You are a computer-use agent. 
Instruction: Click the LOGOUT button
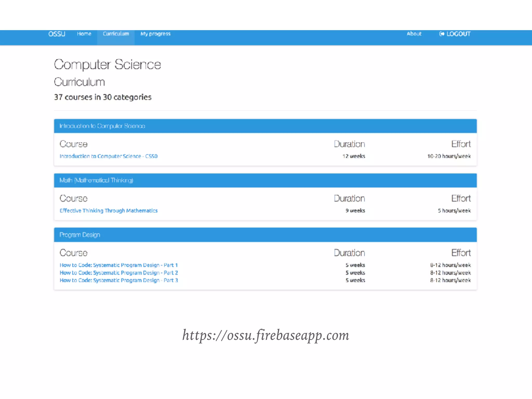[x=455, y=34]
